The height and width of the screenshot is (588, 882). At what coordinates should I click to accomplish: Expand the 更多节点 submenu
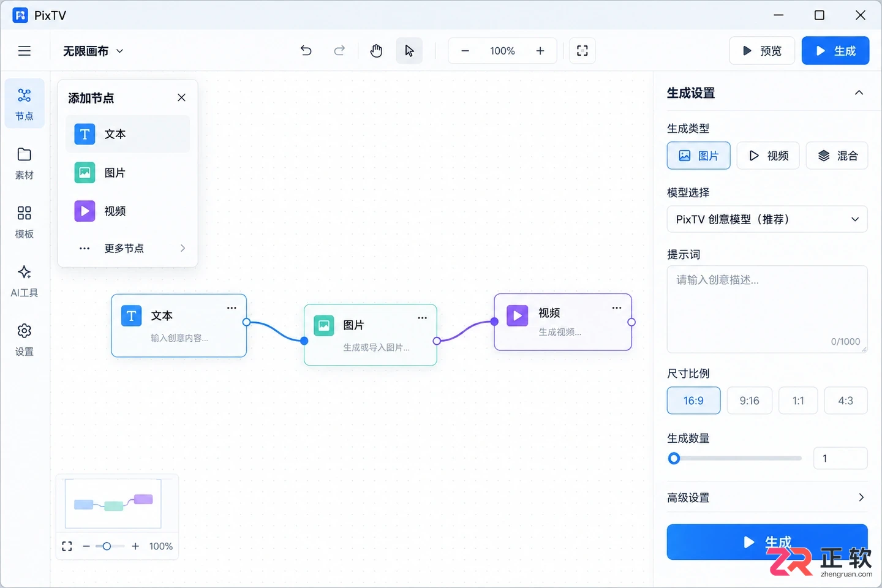[128, 248]
